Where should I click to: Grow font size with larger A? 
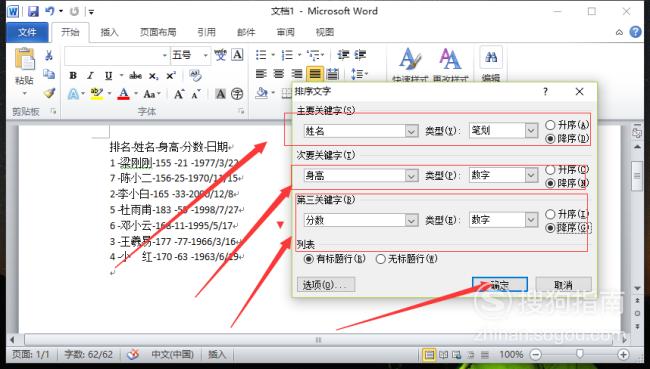click(179, 94)
